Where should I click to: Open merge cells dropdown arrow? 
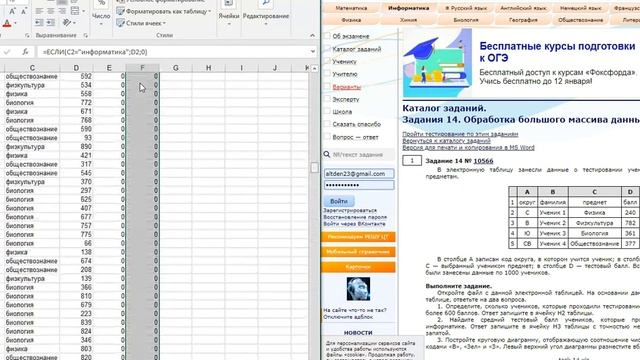pos(84,11)
